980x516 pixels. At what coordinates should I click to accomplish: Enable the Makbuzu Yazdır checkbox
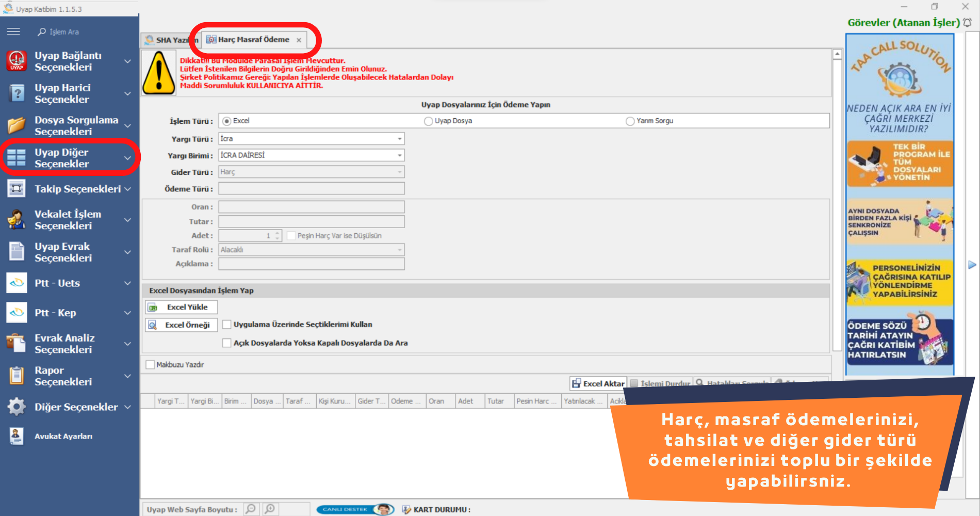pyautogui.click(x=150, y=365)
